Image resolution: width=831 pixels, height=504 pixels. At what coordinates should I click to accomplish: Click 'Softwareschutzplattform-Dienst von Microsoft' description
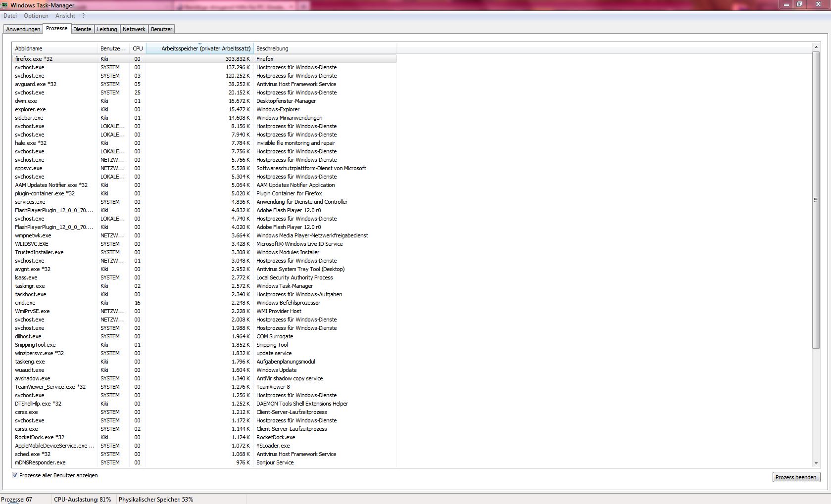311,168
